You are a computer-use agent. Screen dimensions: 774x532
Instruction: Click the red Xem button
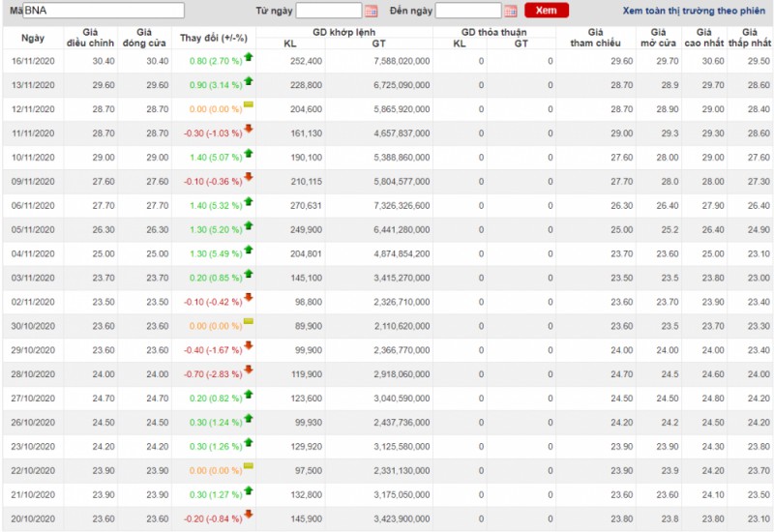tap(547, 11)
